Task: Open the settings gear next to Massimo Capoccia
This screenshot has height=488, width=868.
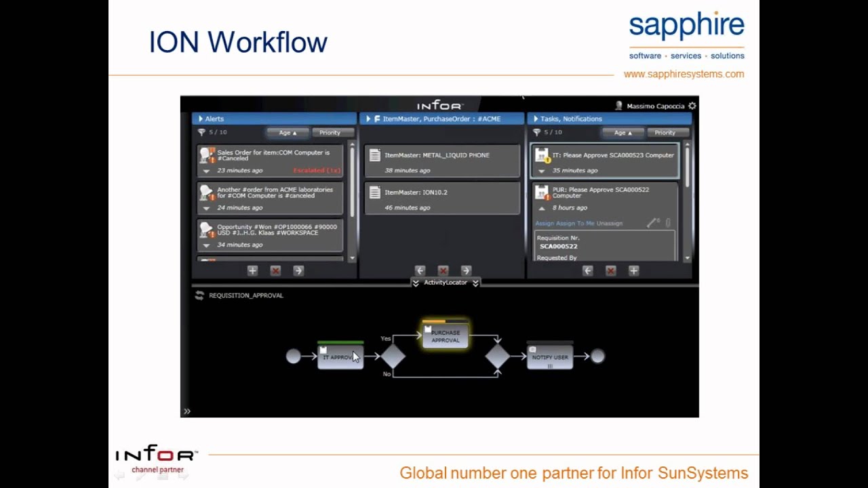Action: point(692,106)
